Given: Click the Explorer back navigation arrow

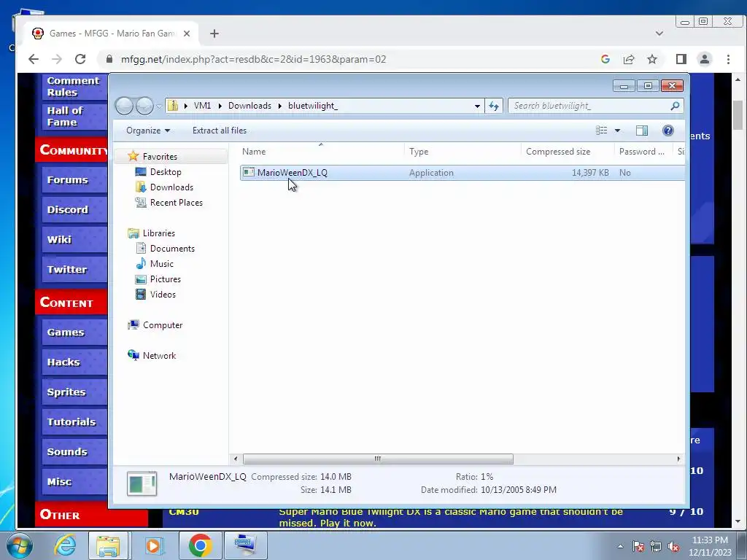Looking at the screenshot, I should 124,106.
